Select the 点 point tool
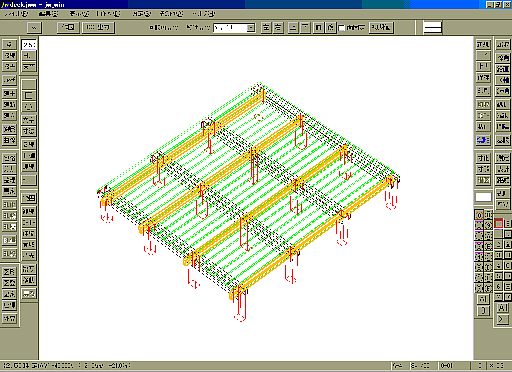Viewport: 512px width, 372px height. click(x=9, y=44)
